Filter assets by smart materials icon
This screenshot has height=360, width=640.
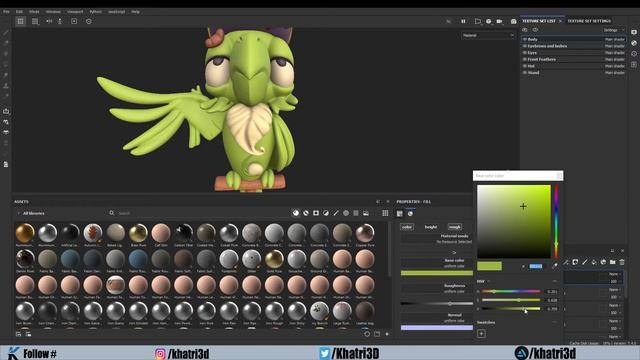tap(306, 213)
